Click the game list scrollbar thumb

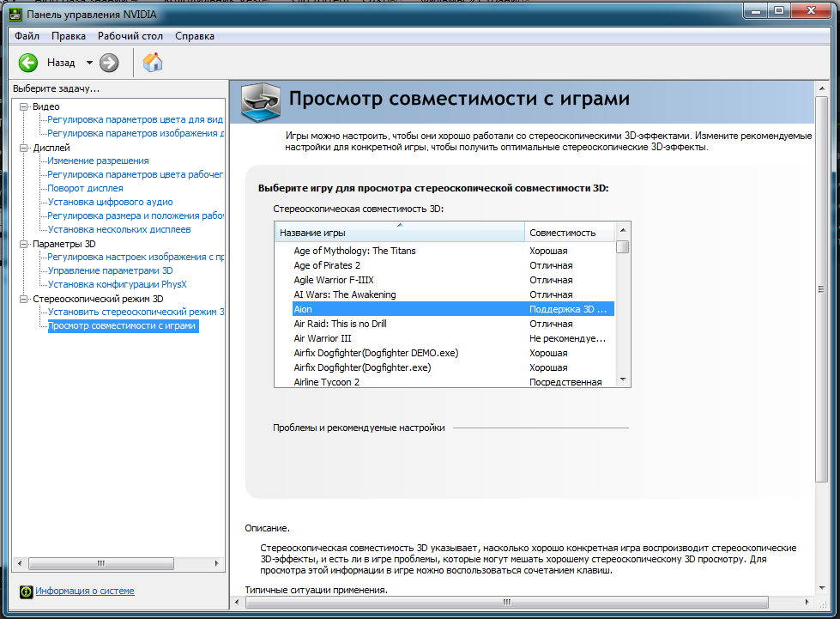623,247
